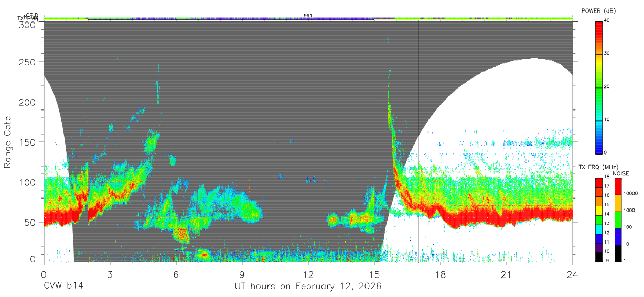Click the yellow 14–15 MHz TX FRQ swatch
Viewport: 644px width, 297px height.
[x=598, y=211]
